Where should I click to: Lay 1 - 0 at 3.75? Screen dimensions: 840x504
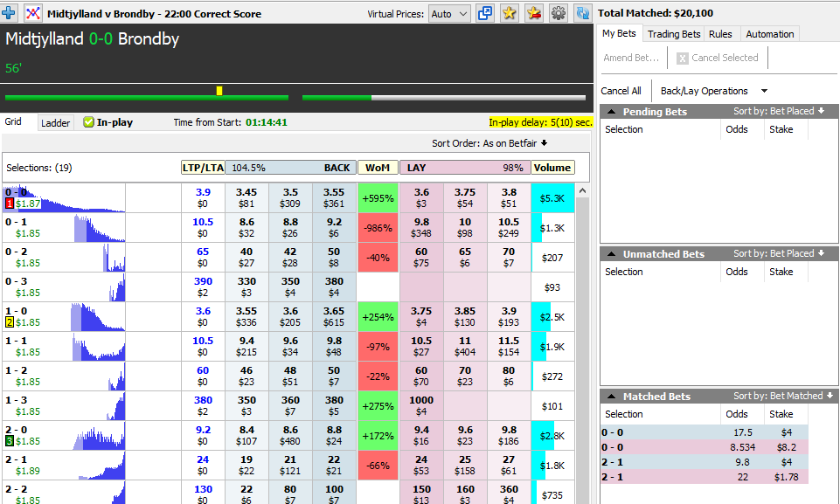(421, 316)
